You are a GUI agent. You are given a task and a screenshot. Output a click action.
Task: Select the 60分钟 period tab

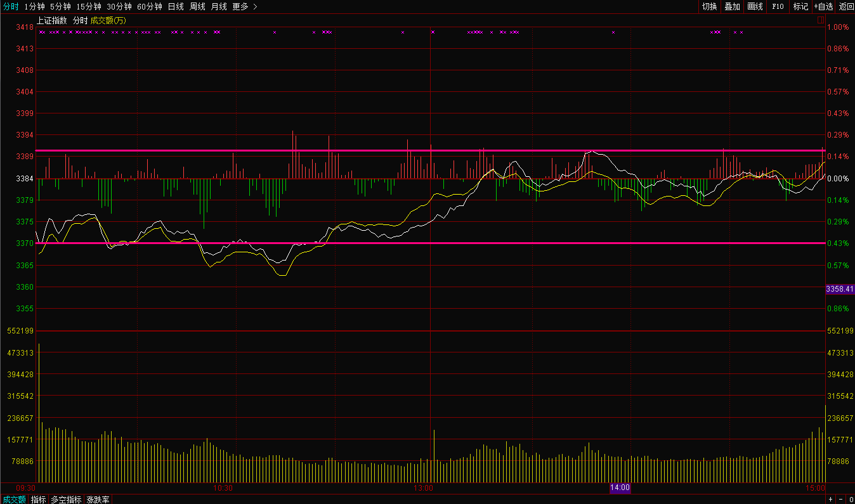(x=149, y=6)
